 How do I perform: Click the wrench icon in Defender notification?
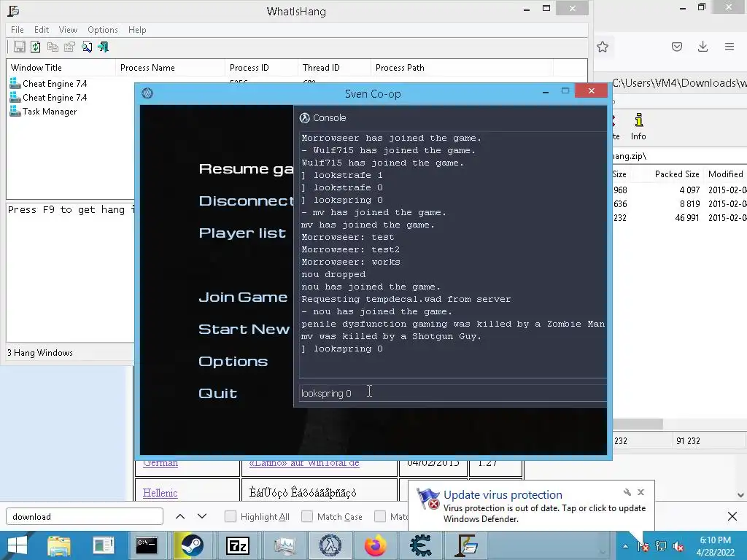pyautogui.click(x=627, y=492)
